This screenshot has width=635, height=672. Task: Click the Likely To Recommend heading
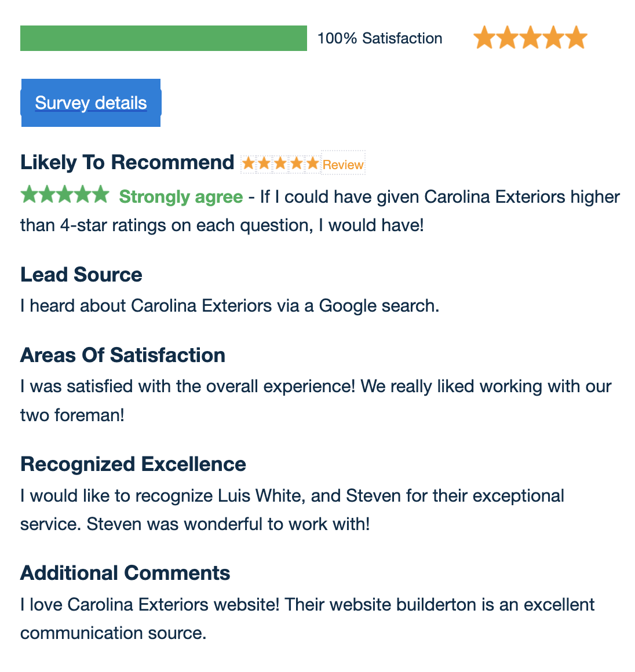click(127, 162)
